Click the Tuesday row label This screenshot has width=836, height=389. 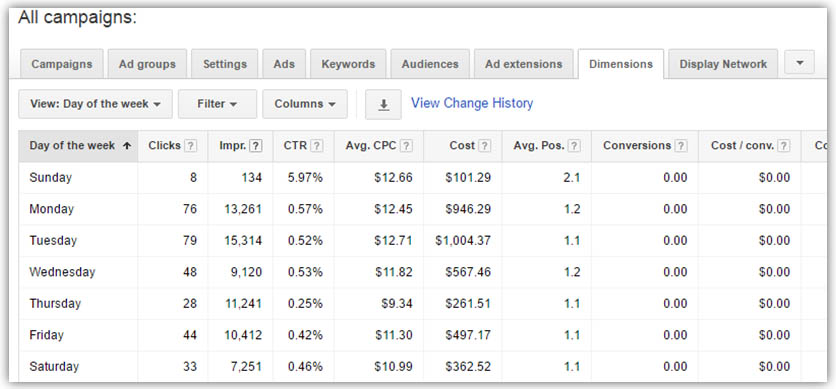coord(53,240)
